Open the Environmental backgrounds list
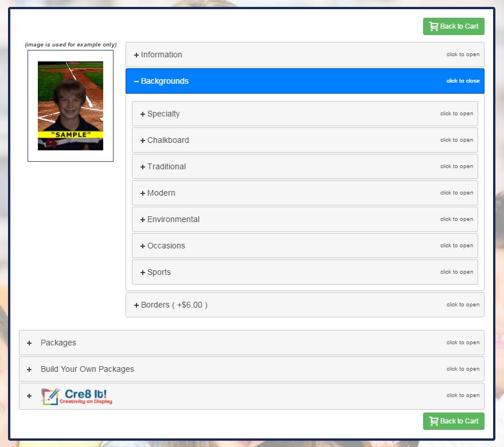The width and height of the screenshot is (504, 447). pos(173,220)
